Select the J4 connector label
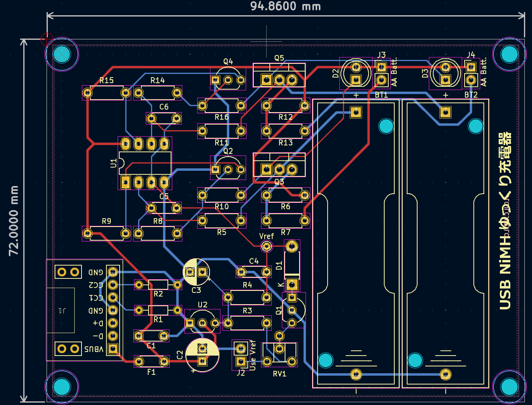Viewport: 532px width, 405px height. point(471,55)
